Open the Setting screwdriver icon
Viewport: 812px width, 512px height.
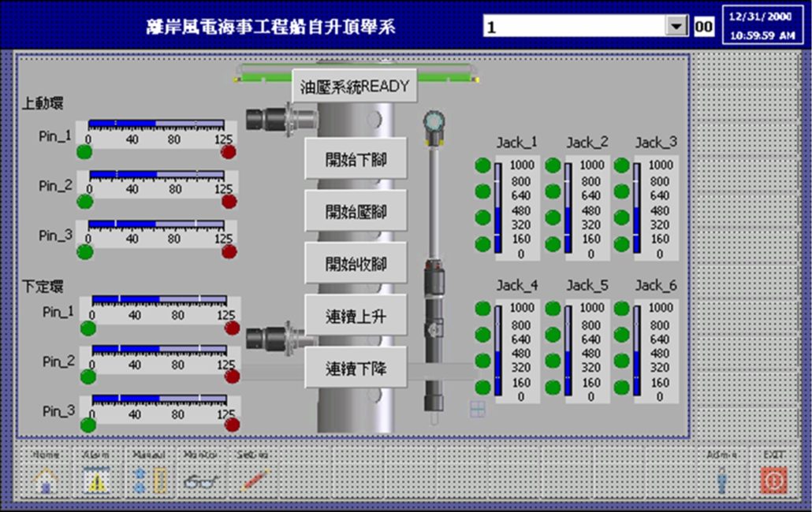pos(255,481)
